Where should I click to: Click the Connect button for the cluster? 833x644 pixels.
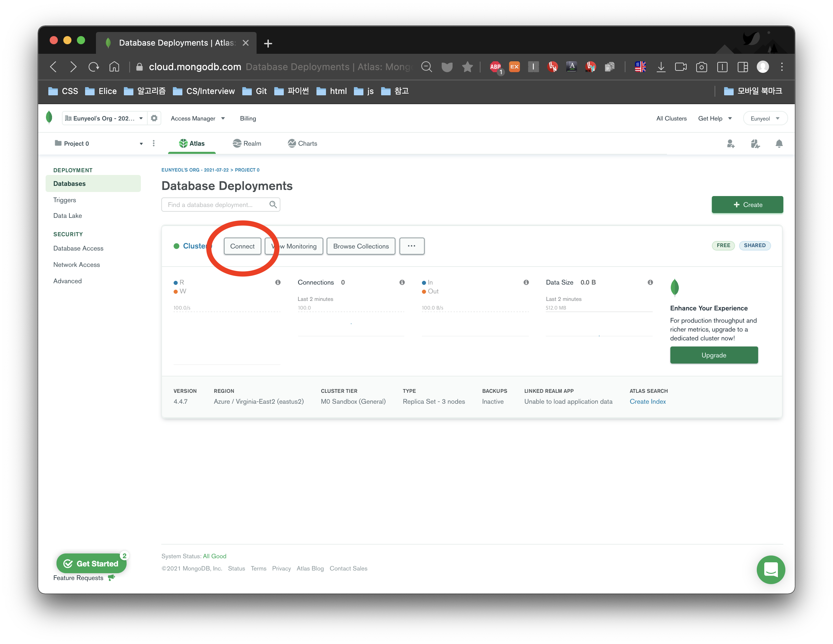click(x=242, y=246)
